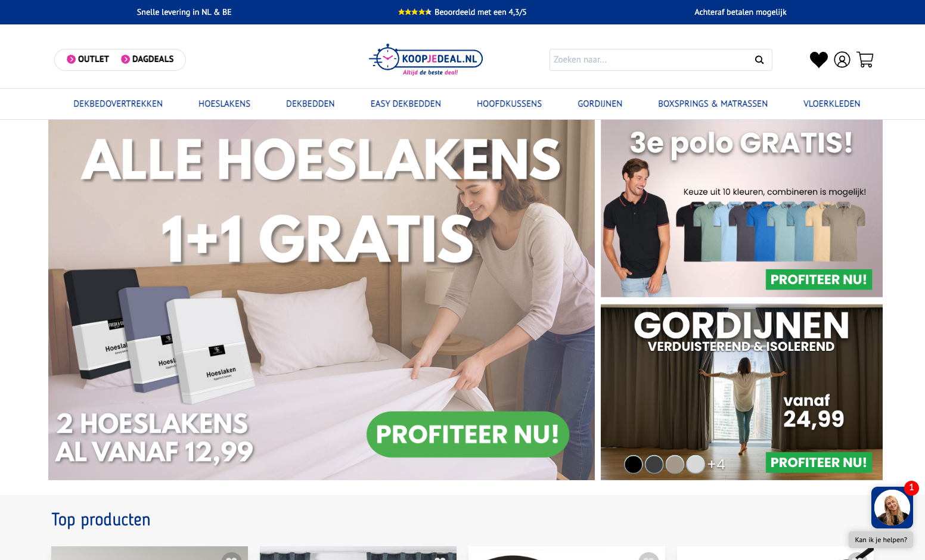Click PROFITEER NU on the polo banner
This screenshot has height=560, width=925.
coord(818,279)
